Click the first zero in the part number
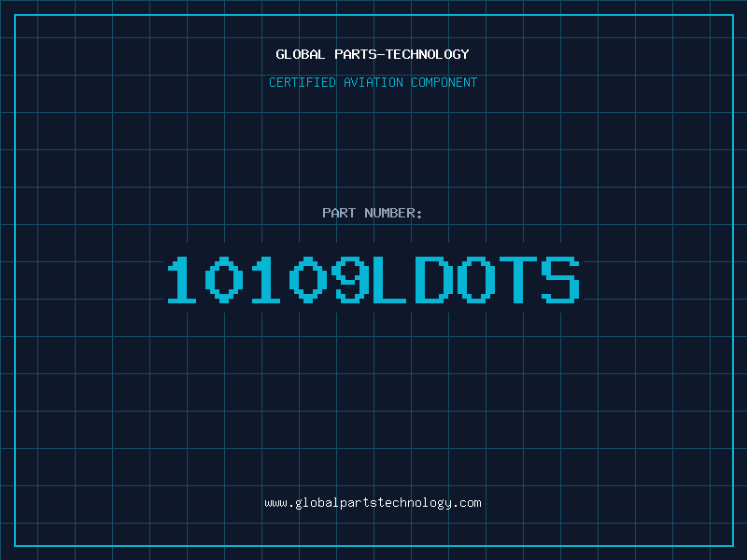The image size is (747, 560). (224, 280)
